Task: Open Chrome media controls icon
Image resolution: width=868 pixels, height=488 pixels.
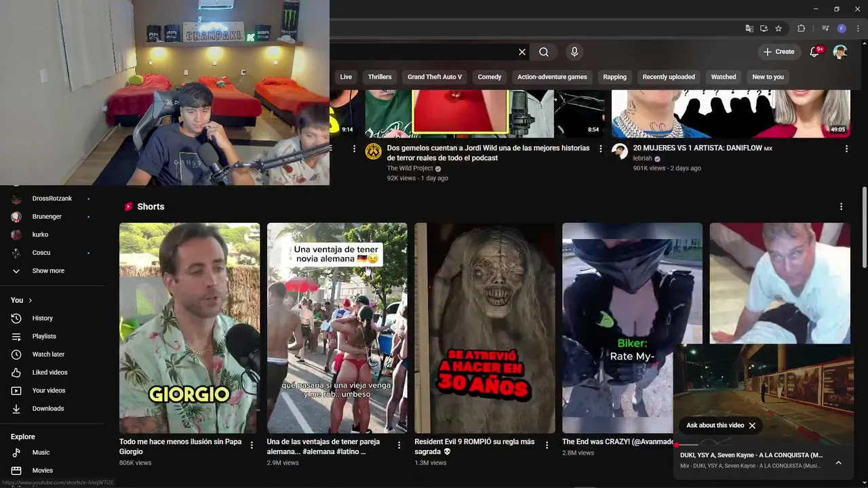Action: (x=825, y=28)
